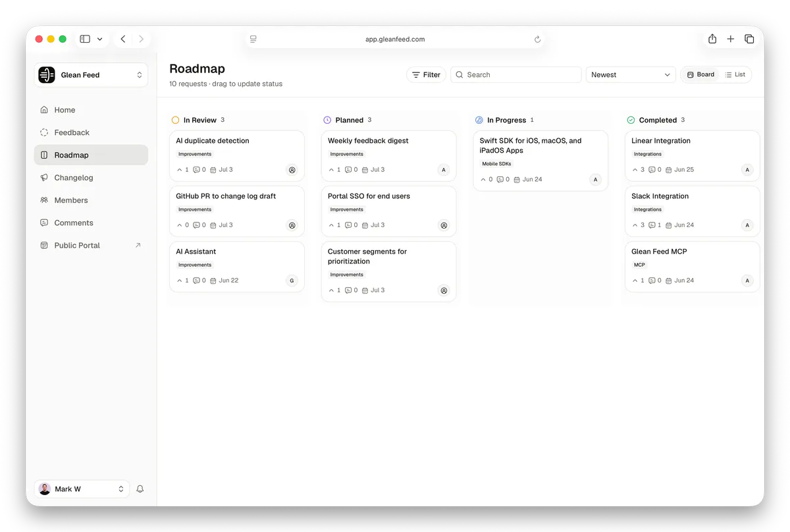Click the app.gleanfeed.com address bar
790x532 pixels.
point(395,40)
